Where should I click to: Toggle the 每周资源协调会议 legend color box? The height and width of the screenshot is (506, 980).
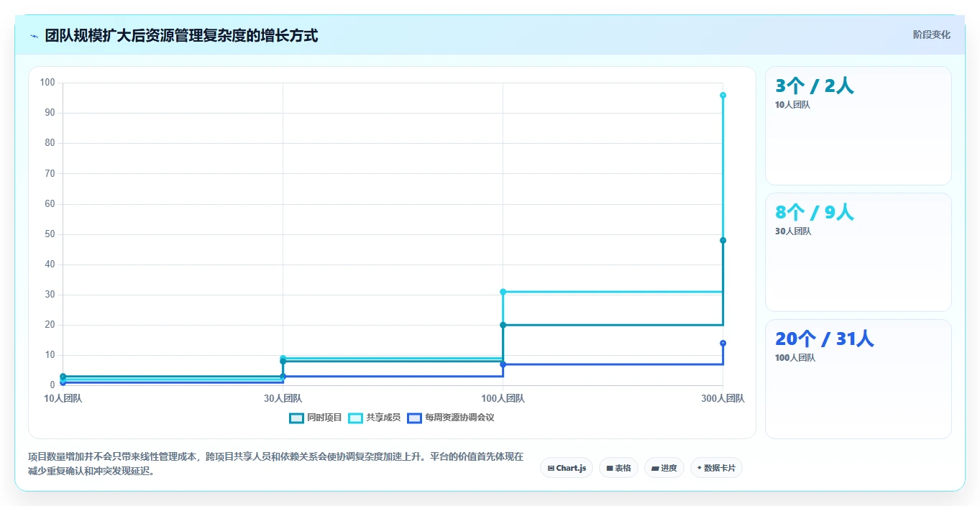pos(415,418)
